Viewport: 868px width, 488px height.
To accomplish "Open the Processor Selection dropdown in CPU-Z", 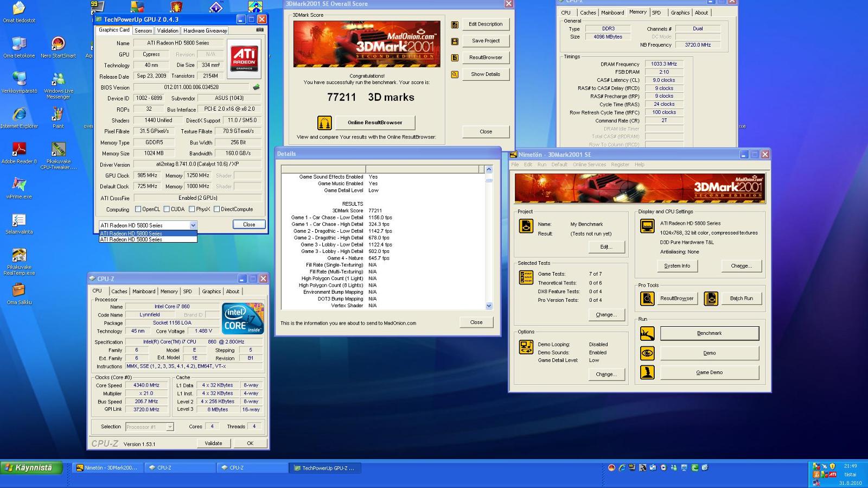I will 170,427.
